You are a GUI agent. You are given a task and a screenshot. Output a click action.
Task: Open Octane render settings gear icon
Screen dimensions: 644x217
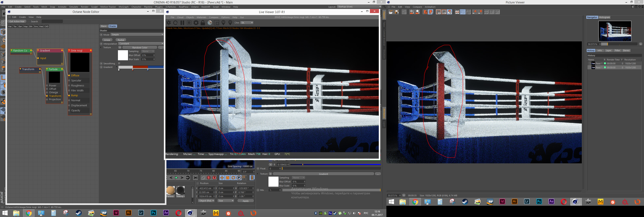tap(196, 23)
